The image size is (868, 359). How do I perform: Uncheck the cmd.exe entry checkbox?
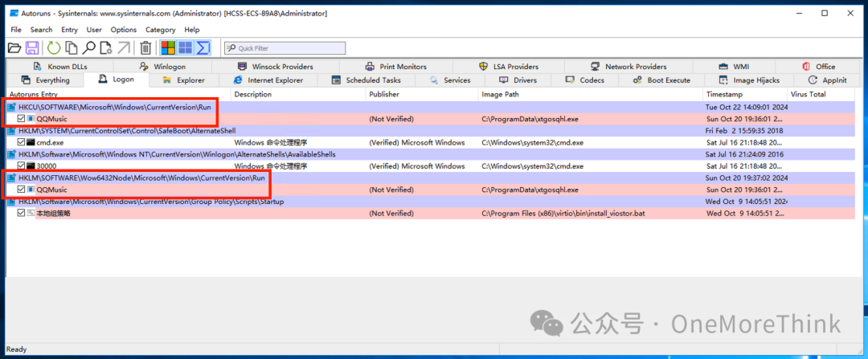click(21, 142)
